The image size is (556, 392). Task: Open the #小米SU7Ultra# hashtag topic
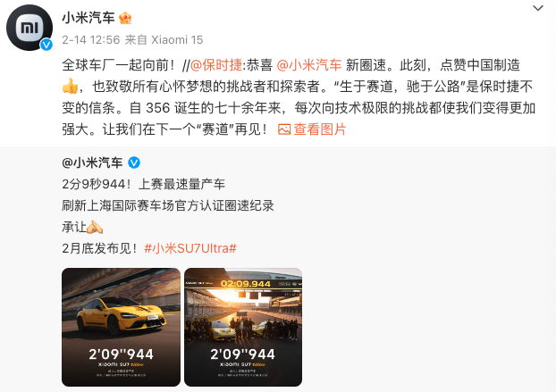tap(190, 248)
